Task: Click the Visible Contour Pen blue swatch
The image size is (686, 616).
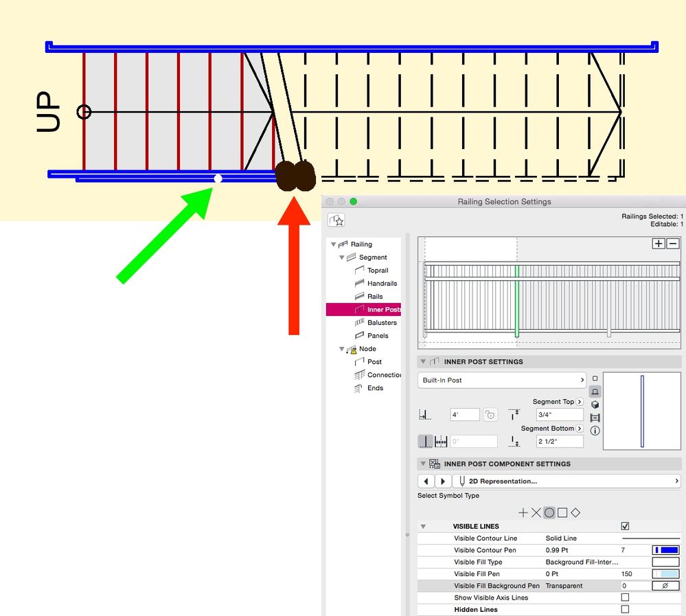Action: click(666, 550)
